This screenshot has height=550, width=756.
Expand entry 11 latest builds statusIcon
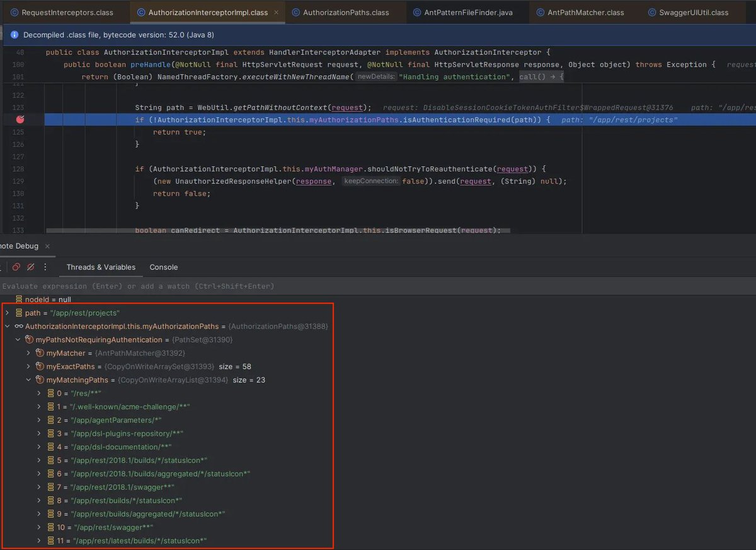40,541
